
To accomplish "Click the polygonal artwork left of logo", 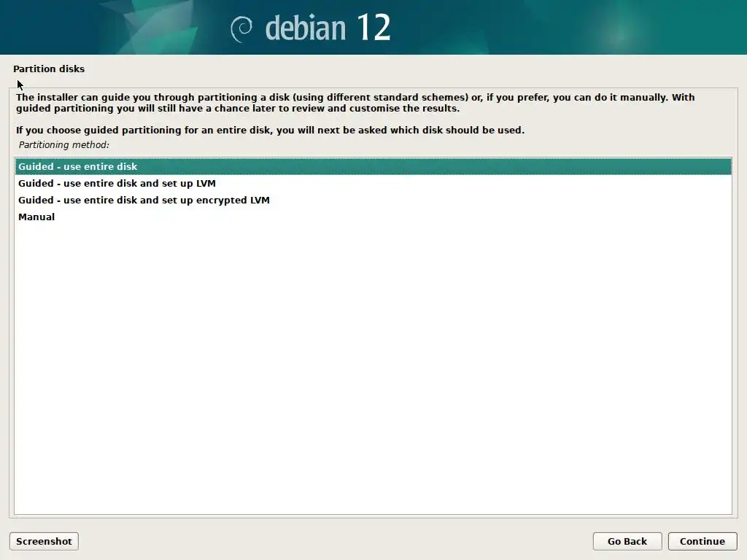I will click(152, 27).
